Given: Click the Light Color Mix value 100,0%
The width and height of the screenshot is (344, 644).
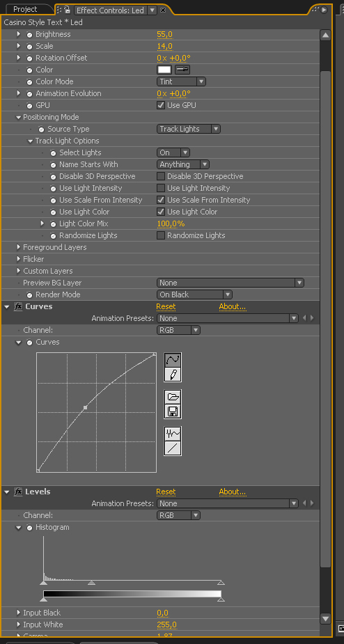Looking at the screenshot, I should 171,224.
